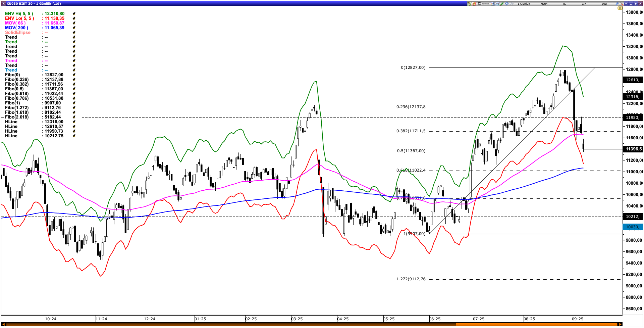Screen dimensions: 644x328
Task: Toggle visibility checkmark for Fibo(0.618)
Action: 74,94
